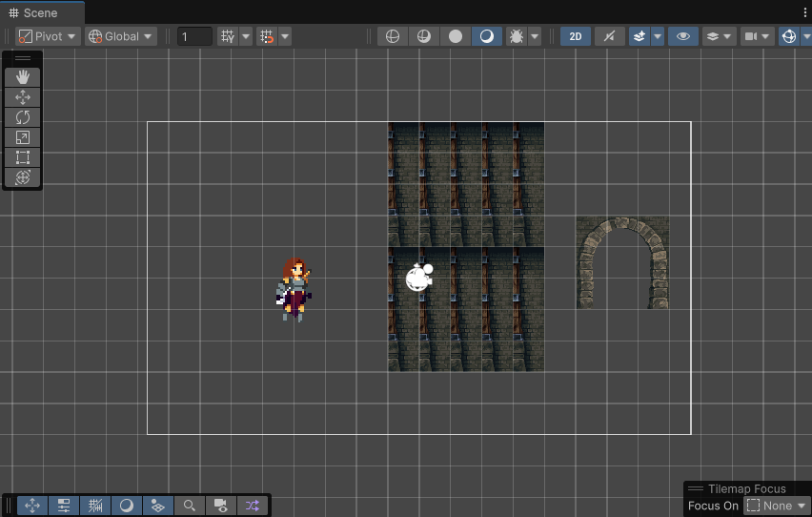Viewport: 812px width, 517px height.
Task: Click the camera-with-eye icon in bottom bar
Action: (x=220, y=506)
